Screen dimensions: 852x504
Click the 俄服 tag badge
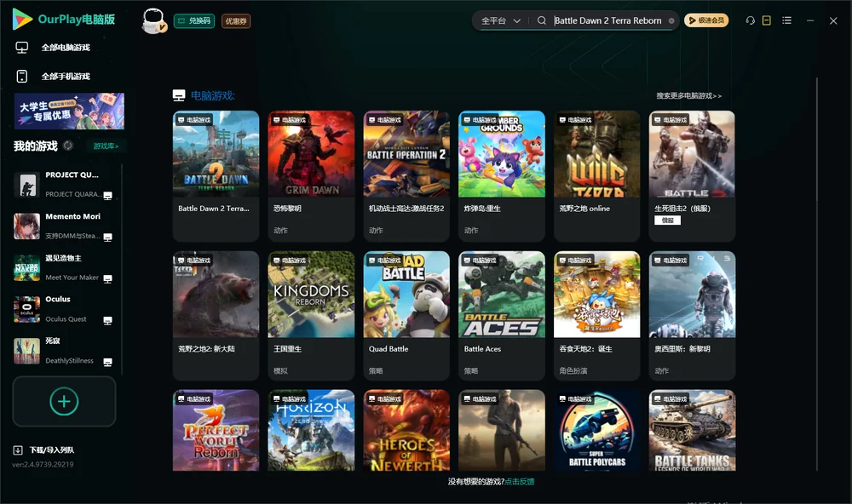click(668, 220)
